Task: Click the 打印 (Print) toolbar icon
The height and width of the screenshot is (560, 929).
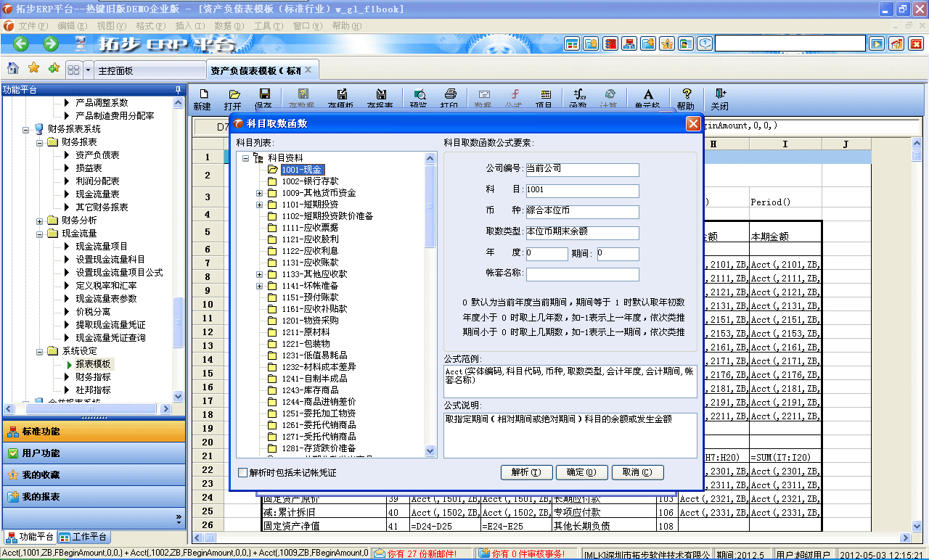Action: pos(450,96)
